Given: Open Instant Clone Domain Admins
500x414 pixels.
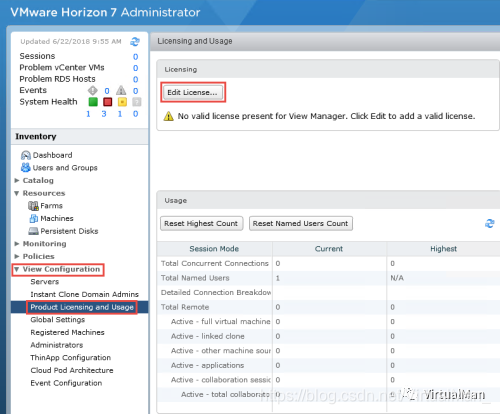Looking at the screenshot, I should pos(84,294).
